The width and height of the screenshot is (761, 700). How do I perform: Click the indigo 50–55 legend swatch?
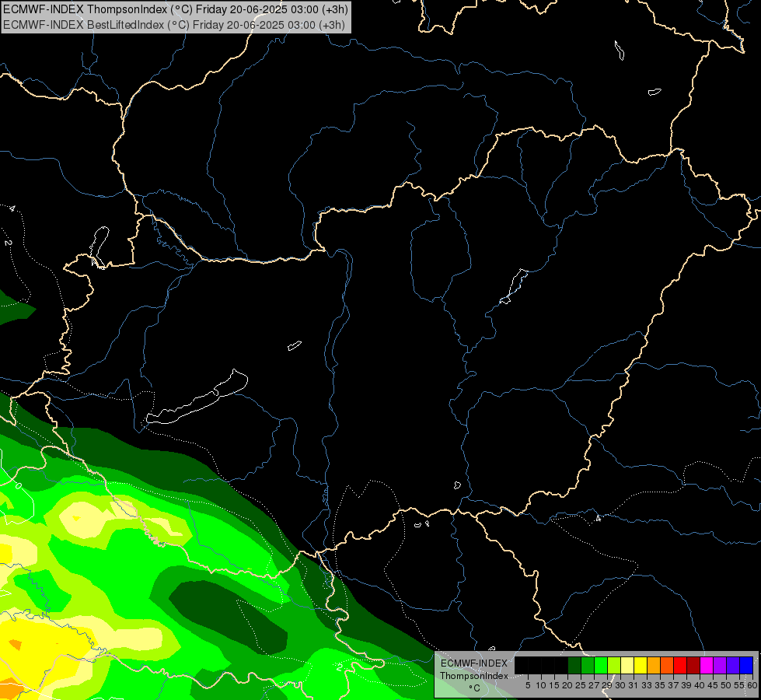pyautogui.click(x=733, y=665)
